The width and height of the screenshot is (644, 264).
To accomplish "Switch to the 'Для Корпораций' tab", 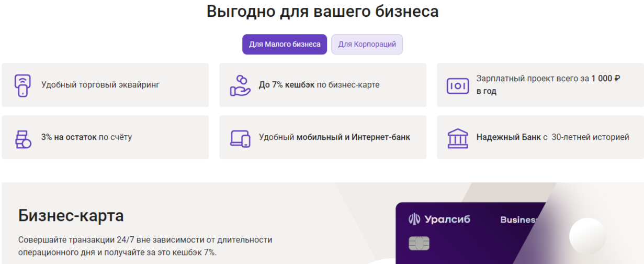I will coord(367,45).
